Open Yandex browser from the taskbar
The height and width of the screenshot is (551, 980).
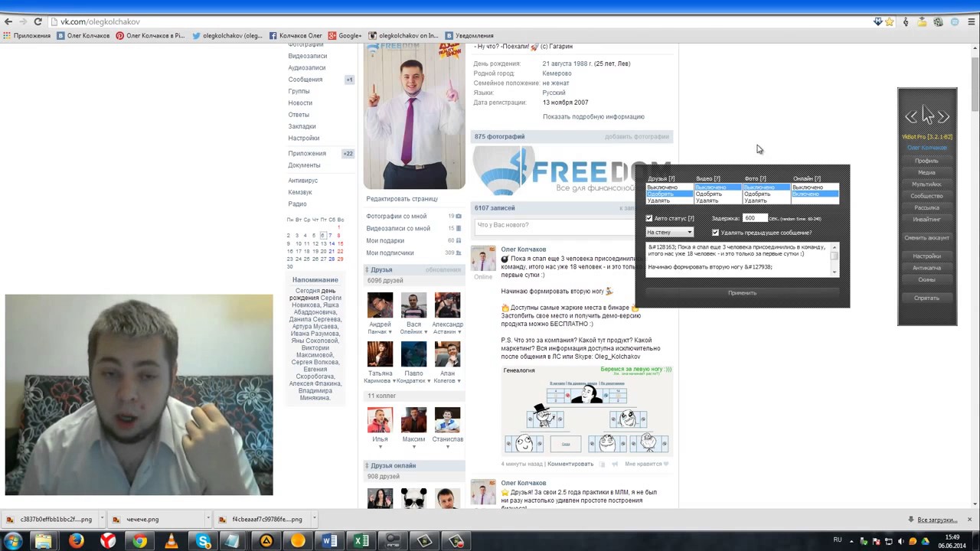[x=108, y=541]
